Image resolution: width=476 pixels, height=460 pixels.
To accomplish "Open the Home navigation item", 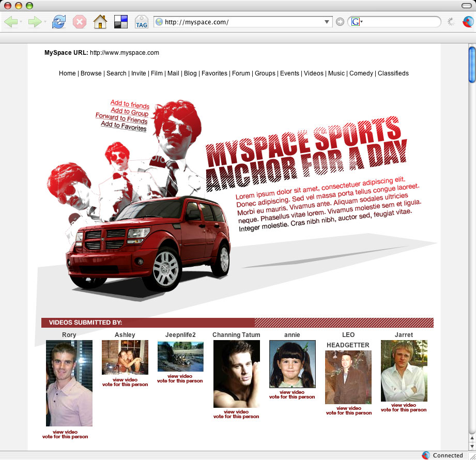I will click(x=67, y=73).
